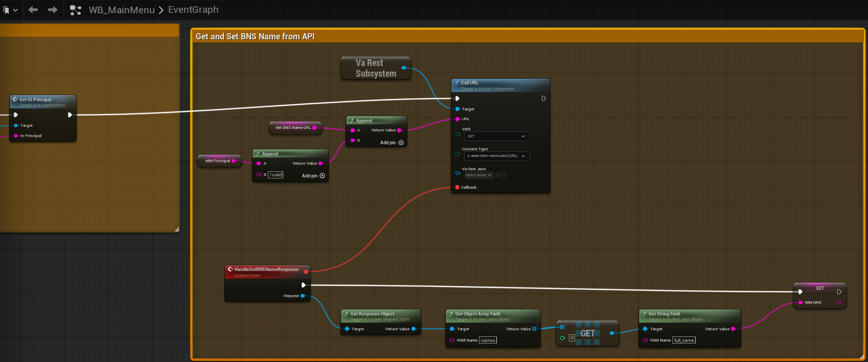
Task: Click the SET node output execution pin
Action: 839,292
